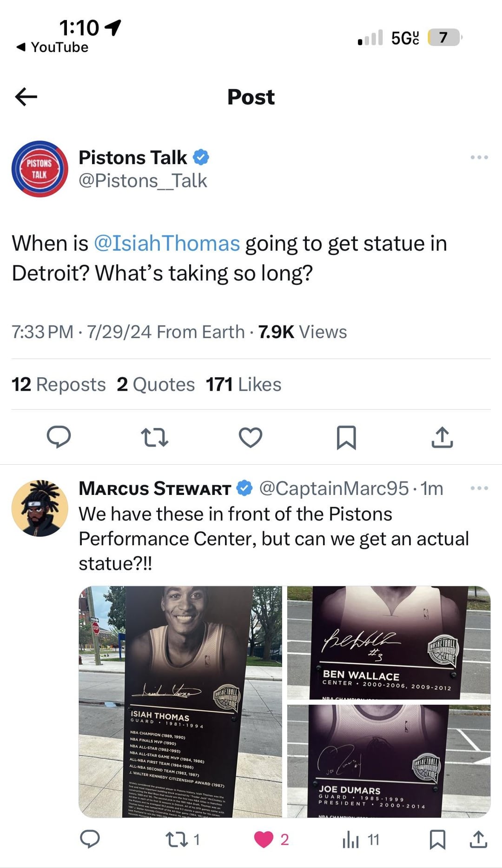Share the Pistons Talk post

pyautogui.click(x=442, y=437)
